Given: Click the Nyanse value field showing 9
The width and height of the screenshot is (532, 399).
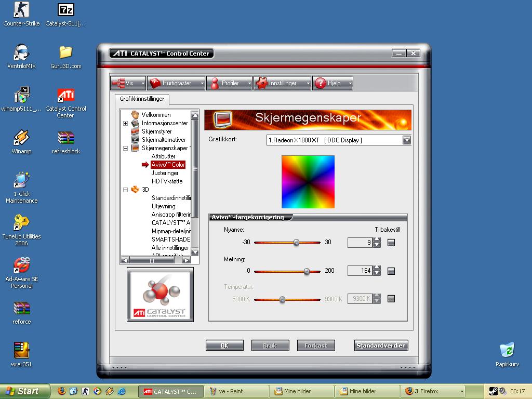Looking at the screenshot, I should pyautogui.click(x=360, y=242).
